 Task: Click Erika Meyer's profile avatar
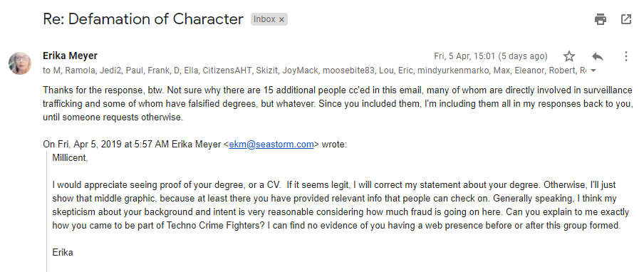point(20,63)
